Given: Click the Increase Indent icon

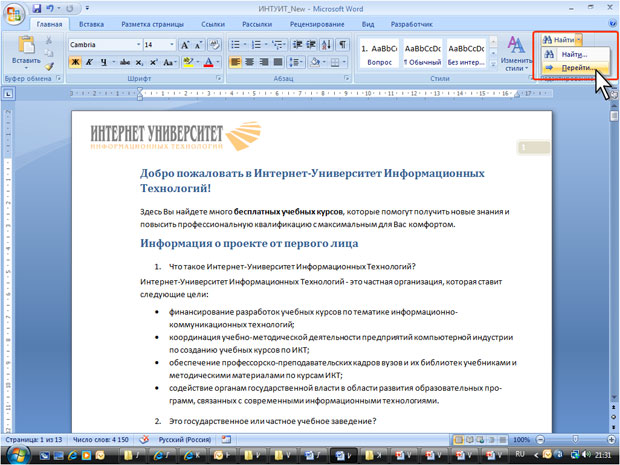Looking at the screenshot, I should click(x=311, y=45).
